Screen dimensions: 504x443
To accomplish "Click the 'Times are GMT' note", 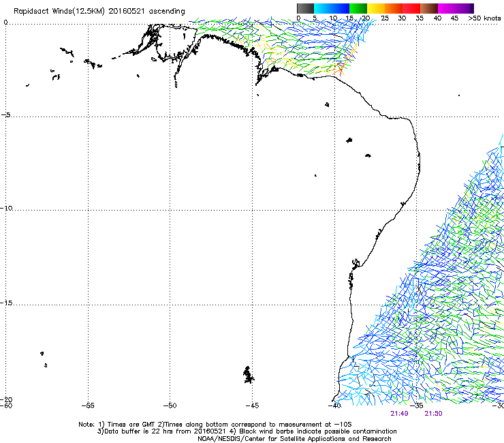I will pyautogui.click(x=131, y=425).
